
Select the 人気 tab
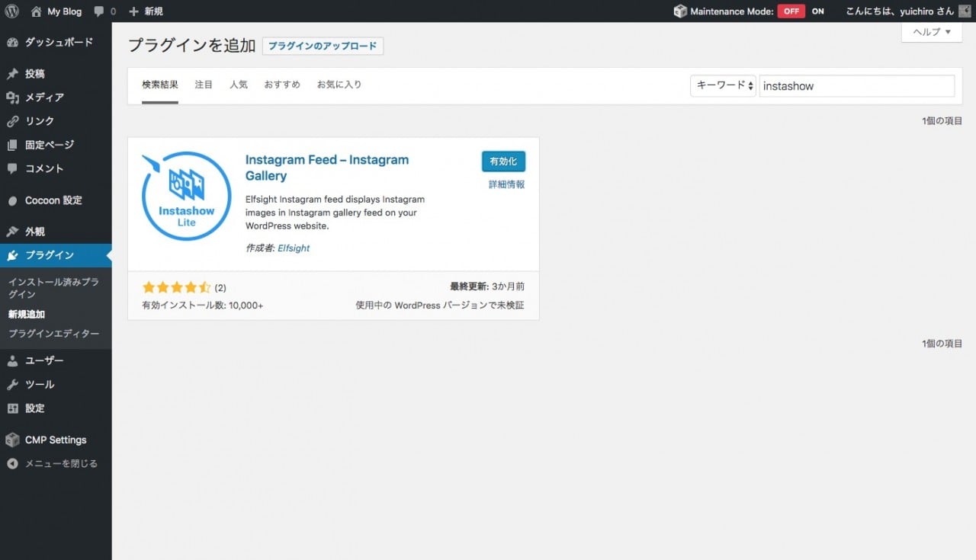239,85
